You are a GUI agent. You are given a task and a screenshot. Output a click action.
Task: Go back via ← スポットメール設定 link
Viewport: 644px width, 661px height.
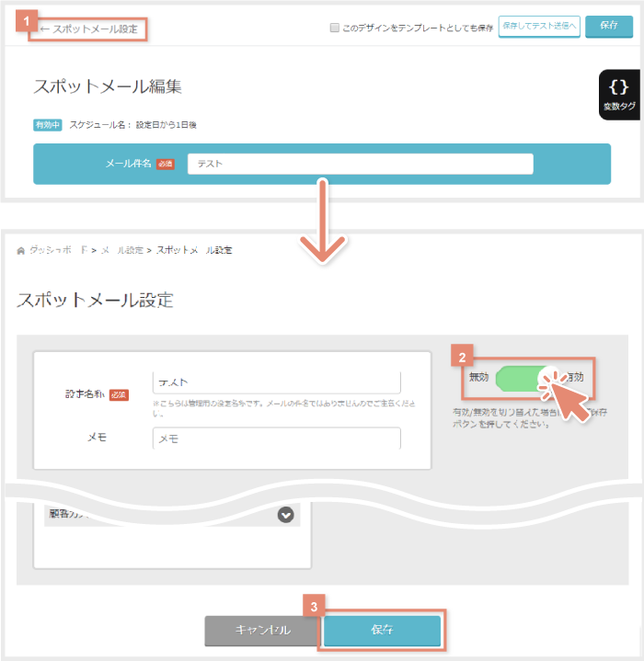click(88, 29)
